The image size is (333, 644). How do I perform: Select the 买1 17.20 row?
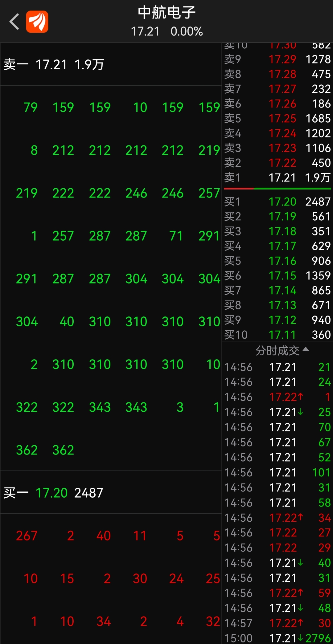(x=277, y=202)
